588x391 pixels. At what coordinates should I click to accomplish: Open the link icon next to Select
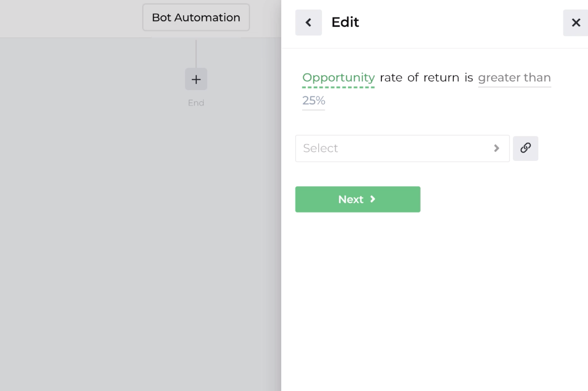pyautogui.click(x=526, y=148)
